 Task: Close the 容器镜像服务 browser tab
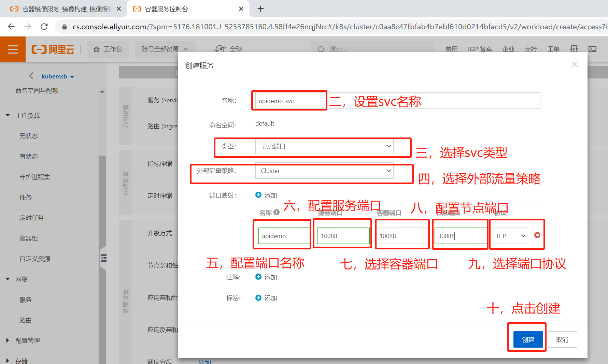point(119,9)
